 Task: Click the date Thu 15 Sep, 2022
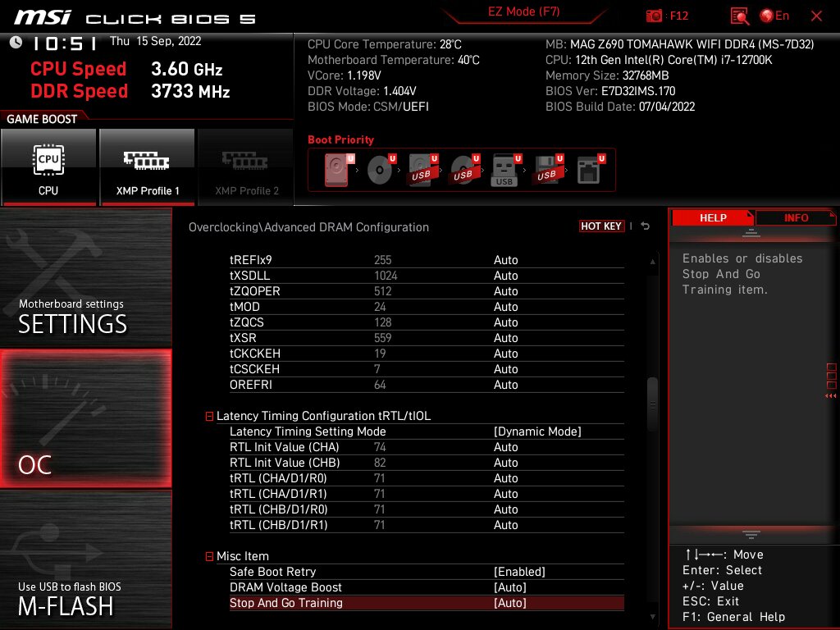click(155, 41)
